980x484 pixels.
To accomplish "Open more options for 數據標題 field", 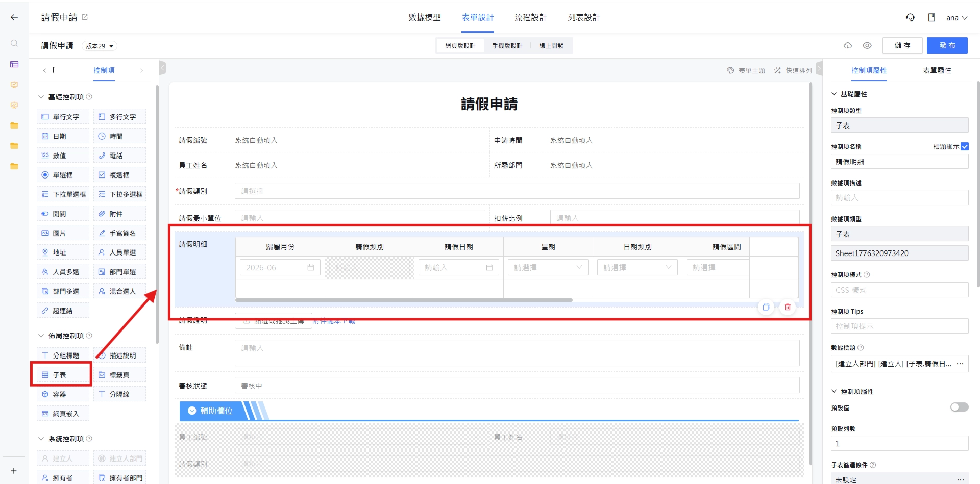I will point(960,364).
